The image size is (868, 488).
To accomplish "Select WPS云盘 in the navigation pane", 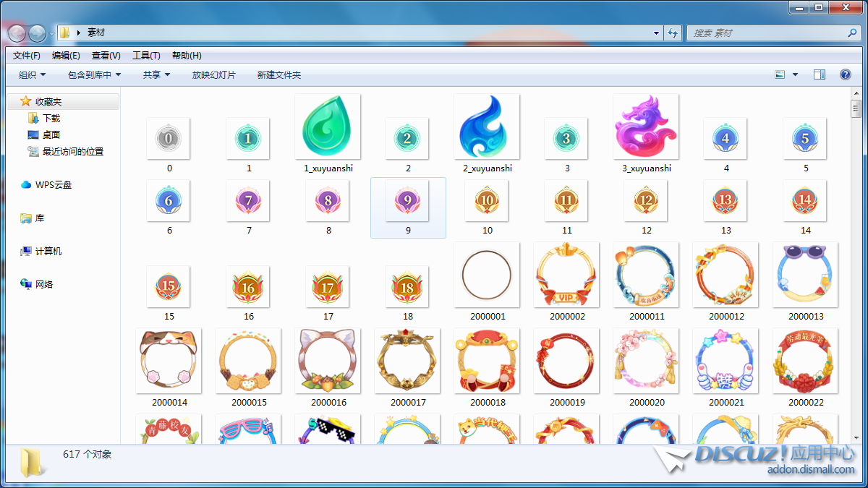I will click(x=54, y=184).
